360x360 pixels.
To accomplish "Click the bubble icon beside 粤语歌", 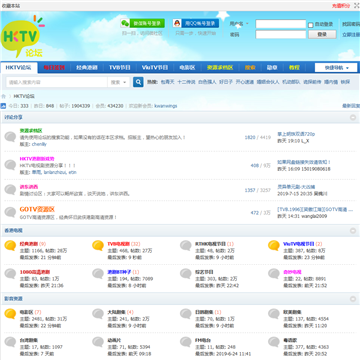I will (x=274, y=342).
